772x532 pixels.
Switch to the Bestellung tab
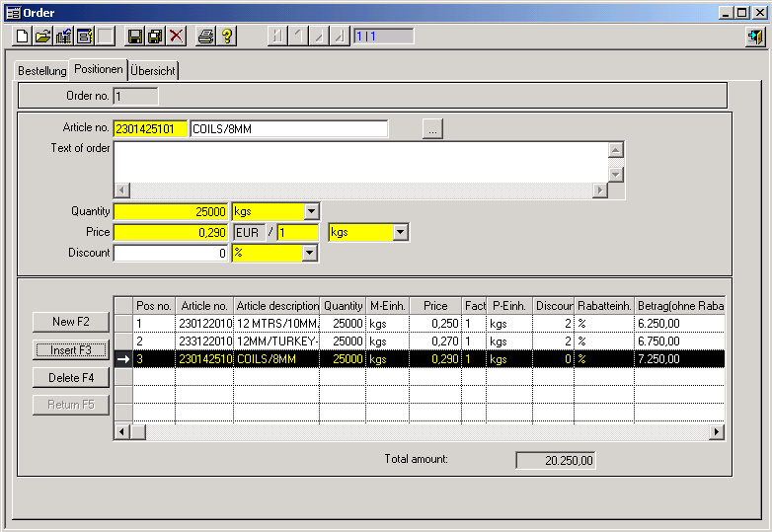coord(41,71)
